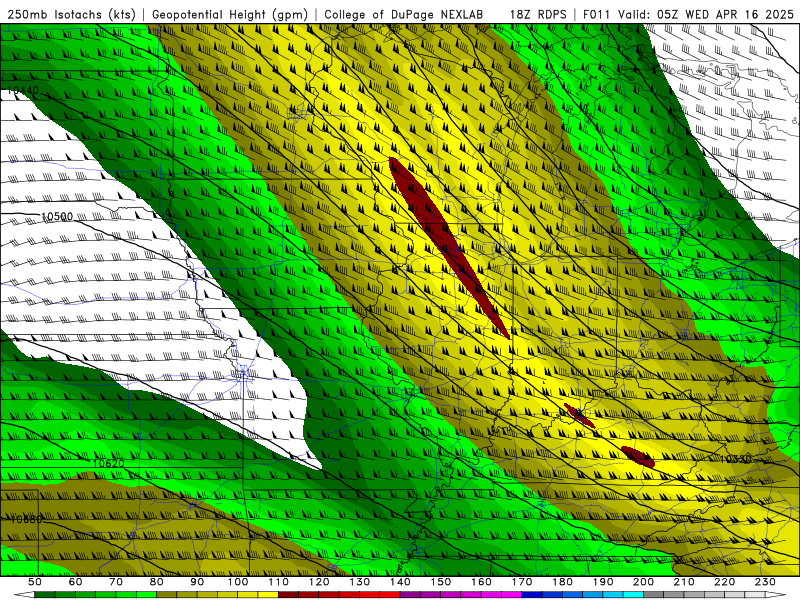Screen dimensions: 800x600
Task: Click the "F011" forecast hour label
Action: coord(597,14)
